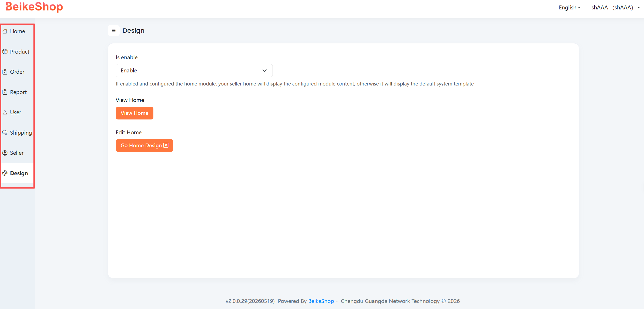Open the Is enable dropdown
This screenshot has height=309, width=644.
pyautogui.click(x=194, y=71)
